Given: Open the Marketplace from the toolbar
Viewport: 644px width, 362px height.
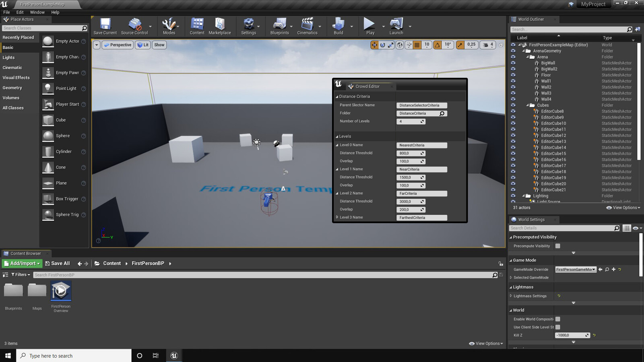Looking at the screenshot, I should click(220, 25).
